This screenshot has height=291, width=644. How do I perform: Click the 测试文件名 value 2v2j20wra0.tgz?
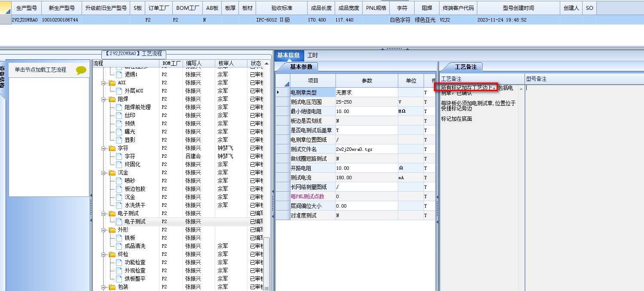click(366, 149)
